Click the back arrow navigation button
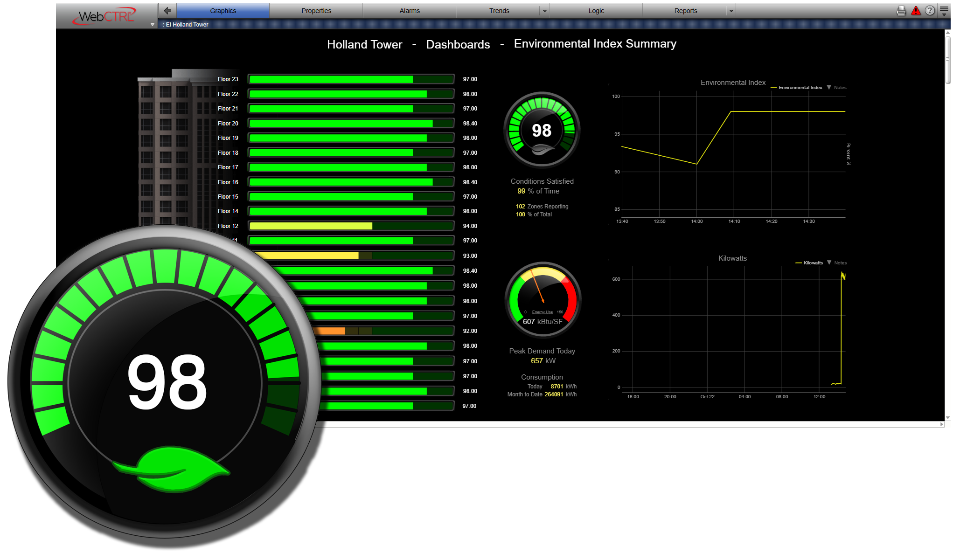Viewport: 953px width, 560px height. point(167,10)
